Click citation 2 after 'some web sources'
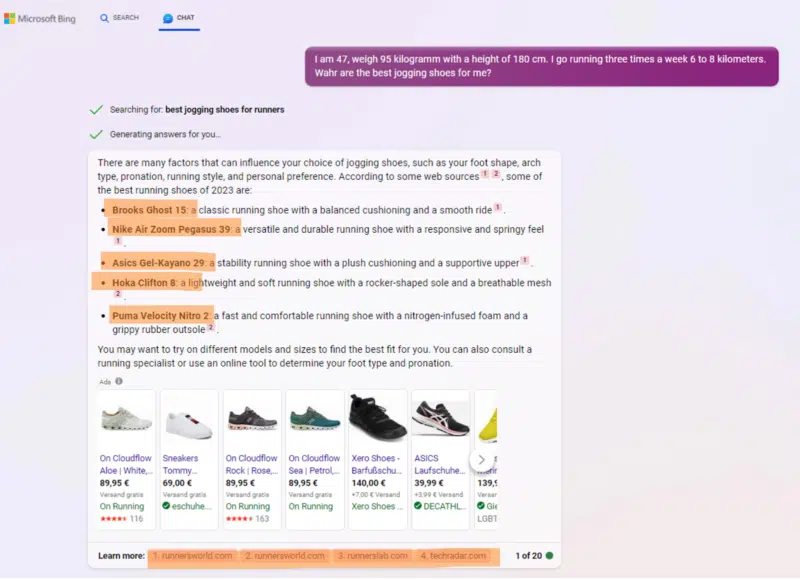Screen dimensions: 800x580 tap(495, 174)
